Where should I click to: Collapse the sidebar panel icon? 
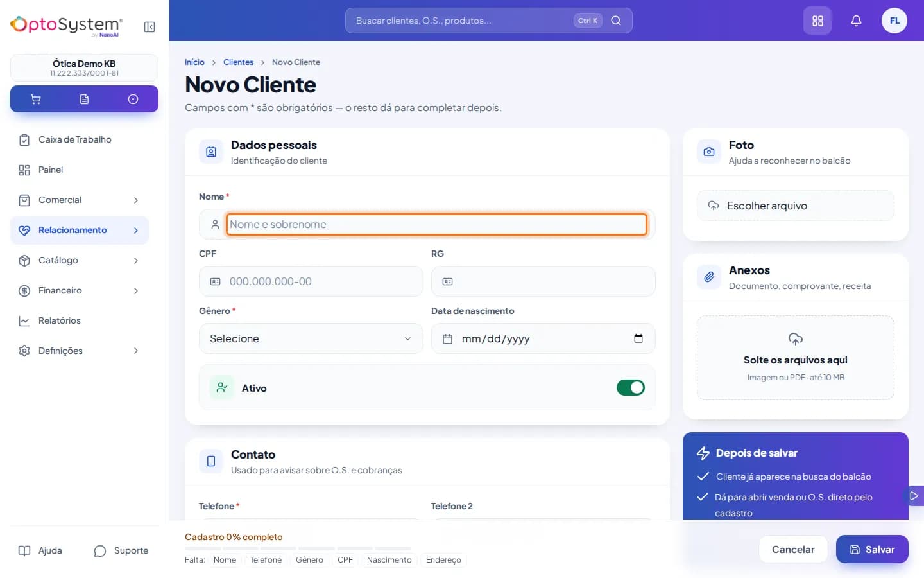[x=150, y=27]
